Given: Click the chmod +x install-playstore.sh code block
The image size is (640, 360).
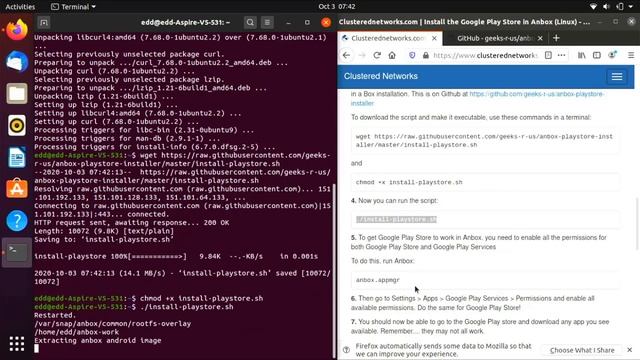Looking at the screenshot, I should [485, 182].
